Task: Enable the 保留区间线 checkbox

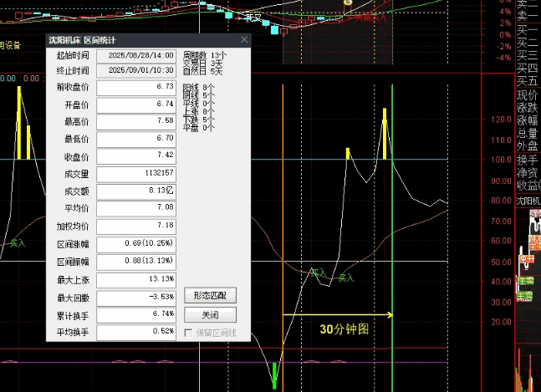Action: [x=189, y=333]
